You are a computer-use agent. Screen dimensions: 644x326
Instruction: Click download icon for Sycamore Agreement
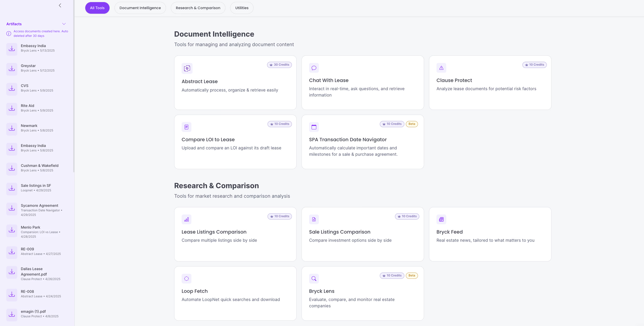tap(12, 208)
